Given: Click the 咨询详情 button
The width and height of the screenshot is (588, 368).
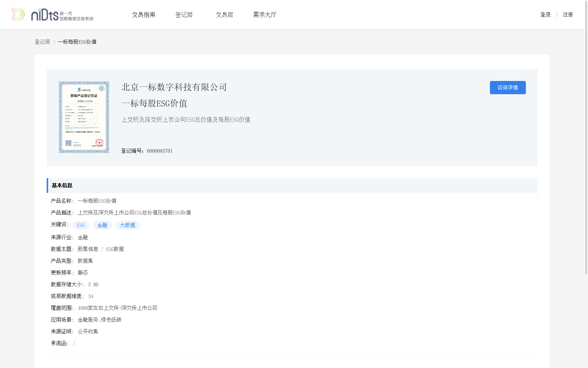Looking at the screenshot, I should [x=508, y=88].
